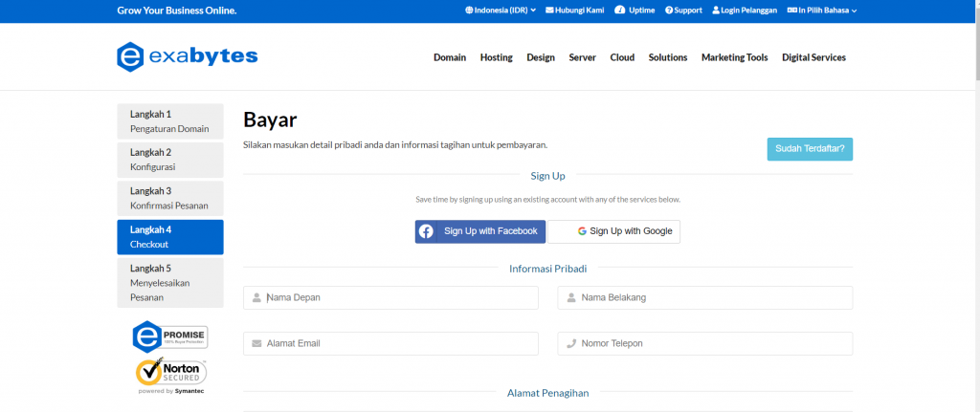This screenshot has height=412, width=980.
Task: Open the Indonesia (IDR) currency dropdown
Action: point(501,11)
